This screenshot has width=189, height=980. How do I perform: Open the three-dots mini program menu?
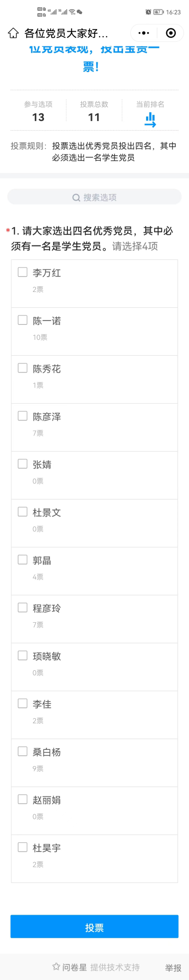pos(144,33)
